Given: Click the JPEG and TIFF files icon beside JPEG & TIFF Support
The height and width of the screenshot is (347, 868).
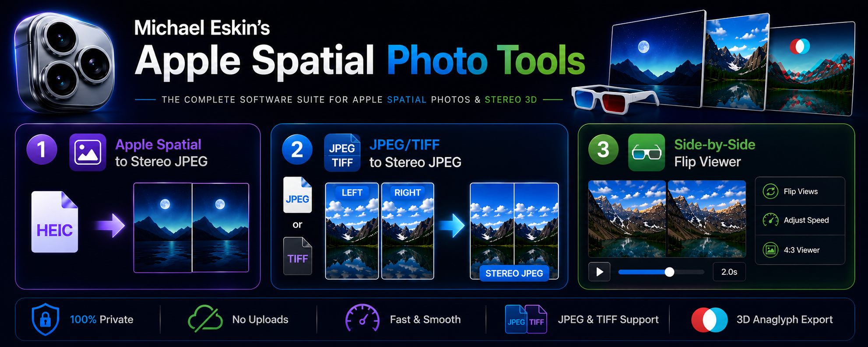Looking at the screenshot, I should tap(526, 319).
